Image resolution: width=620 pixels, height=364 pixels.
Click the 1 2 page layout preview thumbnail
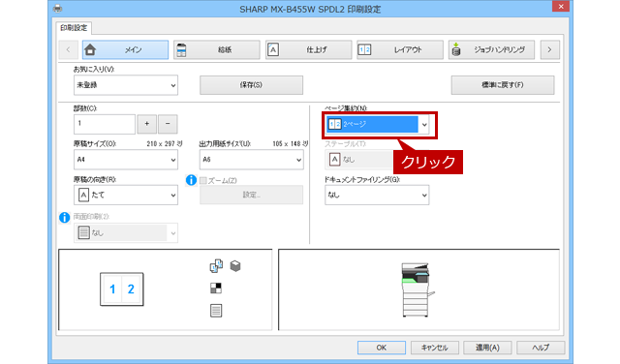[122, 289]
